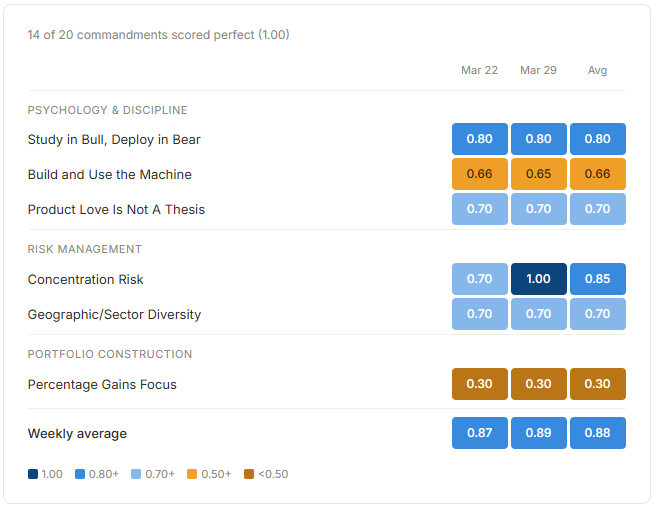The width and height of the screenshot is (653, 505).
Task: Select the Concentration Risk 0.85 average cell
Action: click(x=597, y=280)
